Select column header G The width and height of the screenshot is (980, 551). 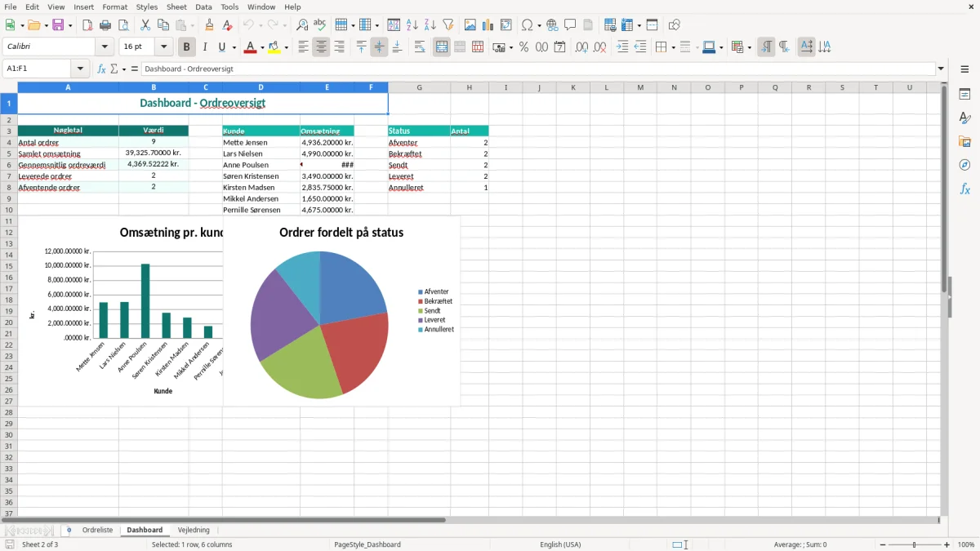point(419,87)
